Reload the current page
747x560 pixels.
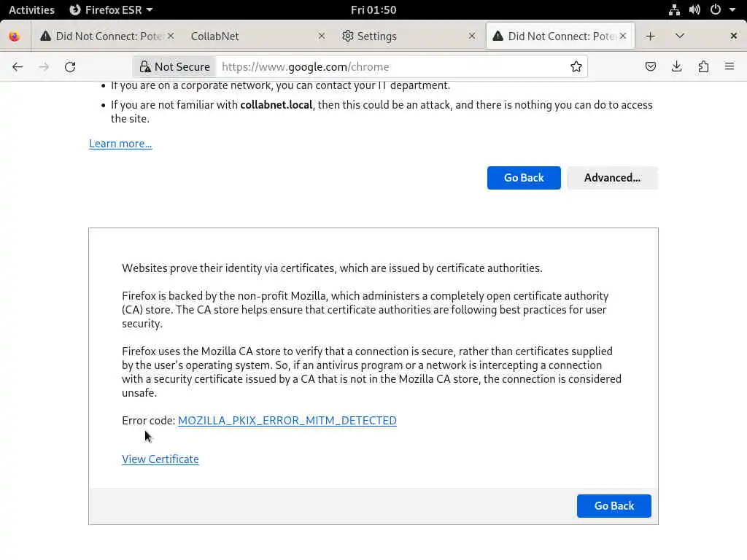click(x=70, y=67)
